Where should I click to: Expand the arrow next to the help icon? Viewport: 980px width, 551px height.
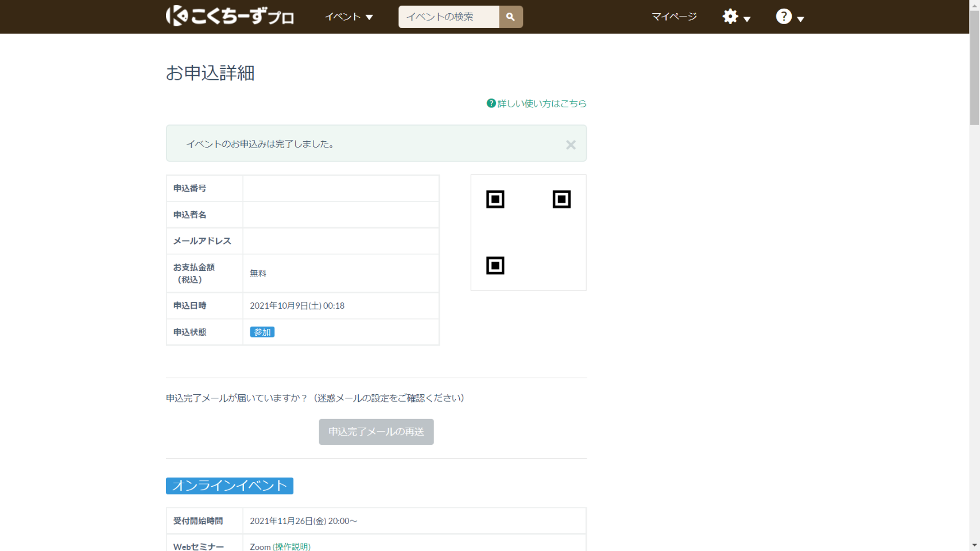pos(800,19)
